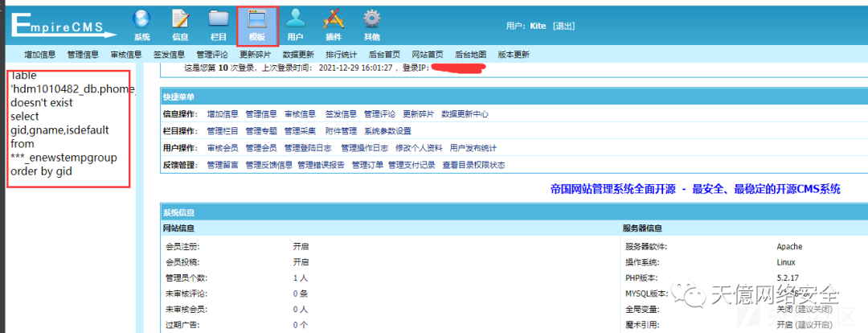Select 管理信息 in the top submenu
The height and width of the screenshot is (333, 868).
[x=83, y=55]
